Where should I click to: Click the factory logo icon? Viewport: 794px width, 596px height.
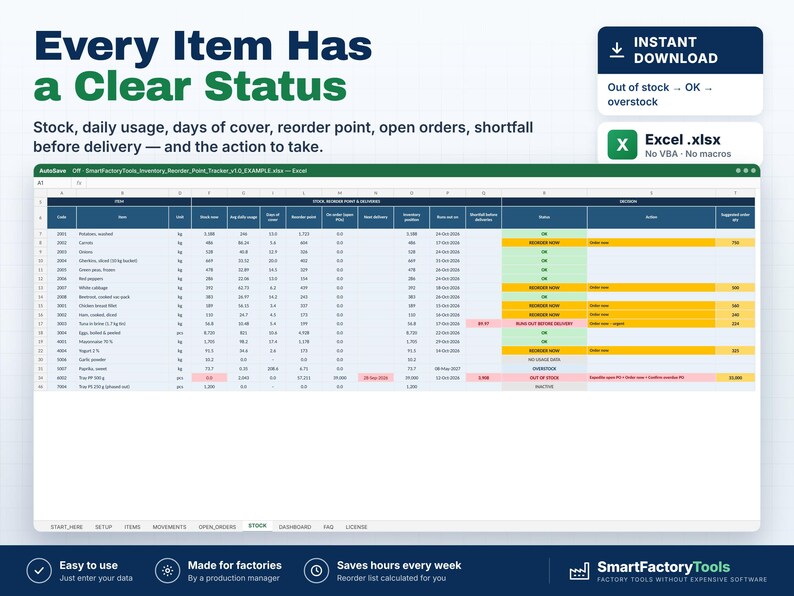click(x=579, y=571)
